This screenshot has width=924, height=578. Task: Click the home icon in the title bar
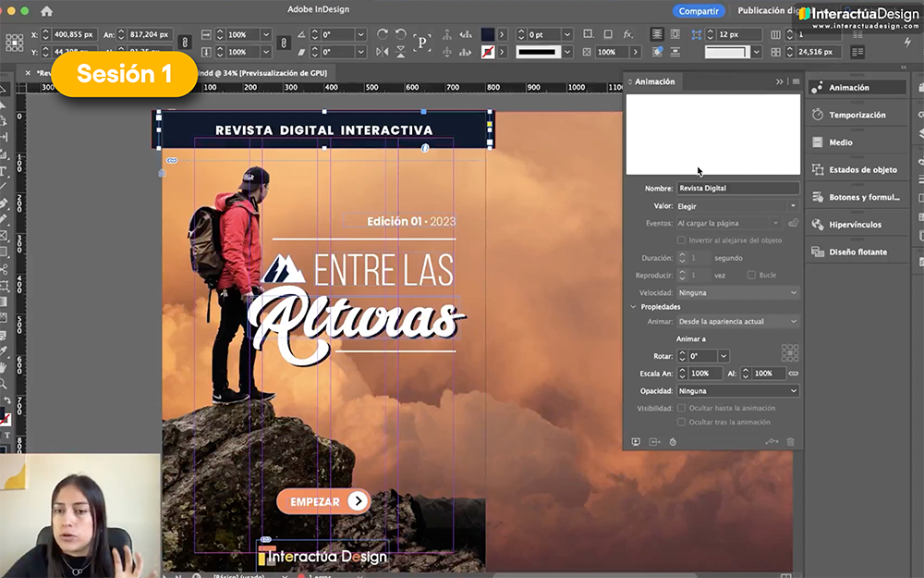coord(46,10)
